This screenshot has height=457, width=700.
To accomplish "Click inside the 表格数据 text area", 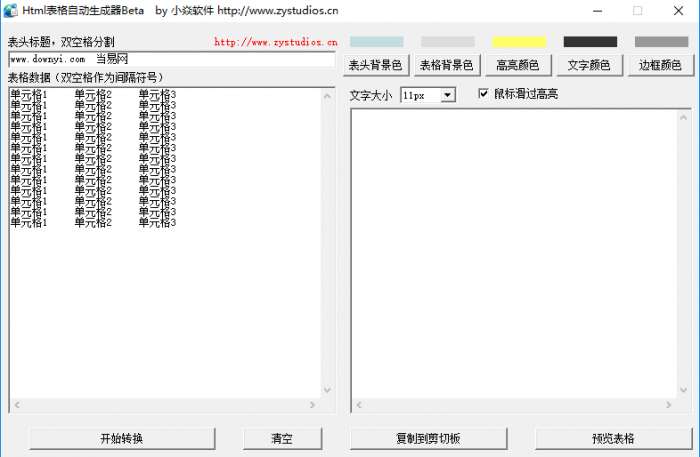I will (x=165, y=243).
